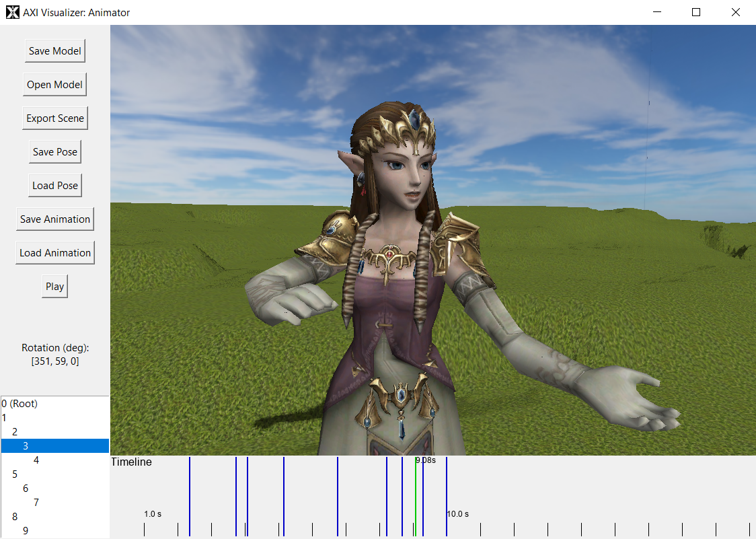This screenshot has width=756, height=539.
Task: Click Load Pose
Action: tap(54, 186)
